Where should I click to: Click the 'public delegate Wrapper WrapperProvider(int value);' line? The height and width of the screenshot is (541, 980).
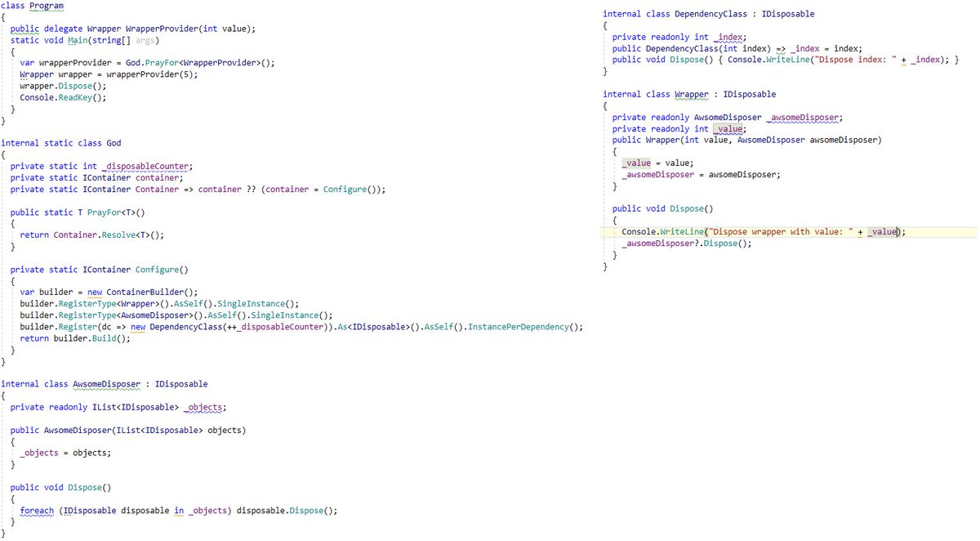(x=133, y=29)
